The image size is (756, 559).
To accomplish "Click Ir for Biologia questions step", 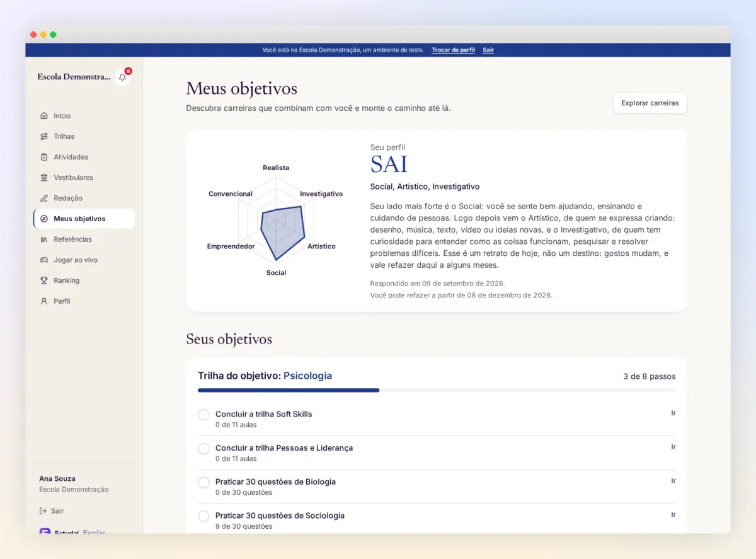I will pyautogui.click(x=673, y=481).
